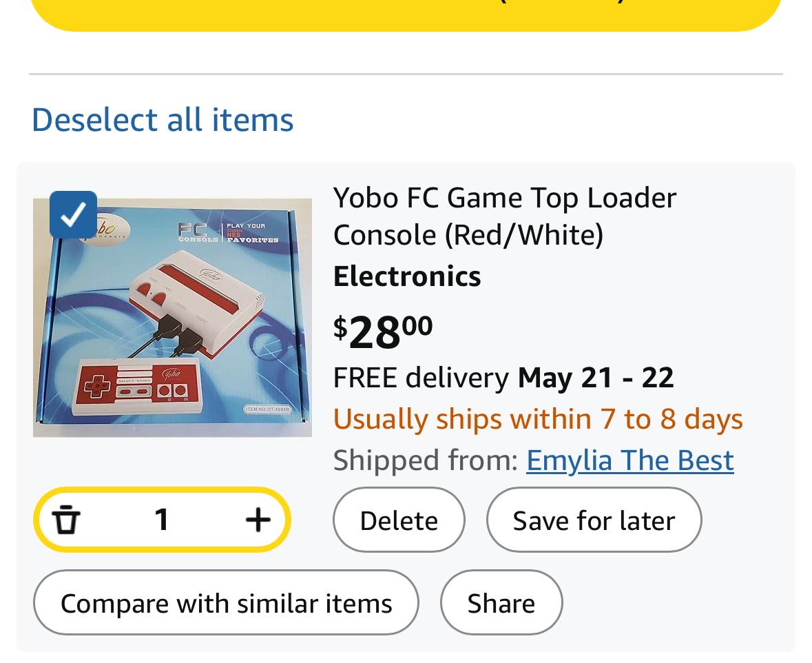The height and width of the screenshot is (663, 812).
Task: Click the Deselect all items link
Action: click(x=163, y=120)
